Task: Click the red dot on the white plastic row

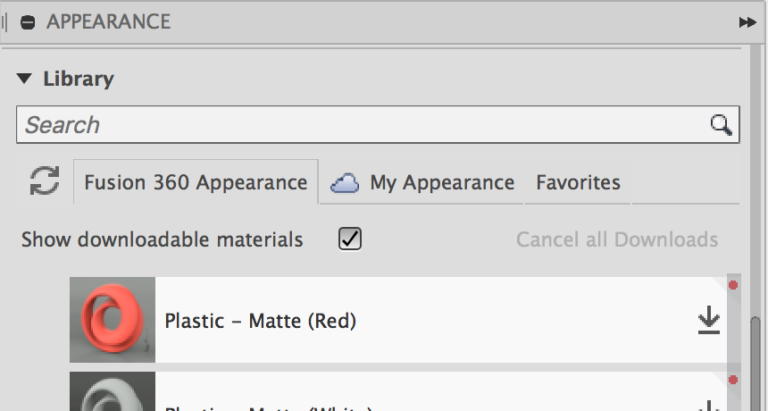Action: coord(733,380)
